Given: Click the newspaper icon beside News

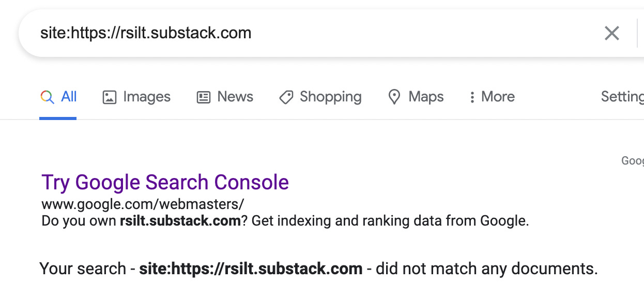Looking at the screenshot, I should tap(204, 97).
